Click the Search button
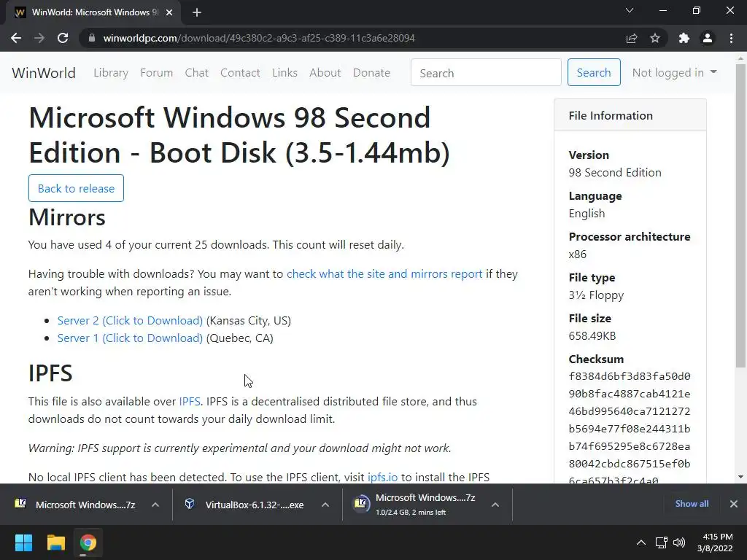This screenshot has height=560, width=747. pos(594,72)
